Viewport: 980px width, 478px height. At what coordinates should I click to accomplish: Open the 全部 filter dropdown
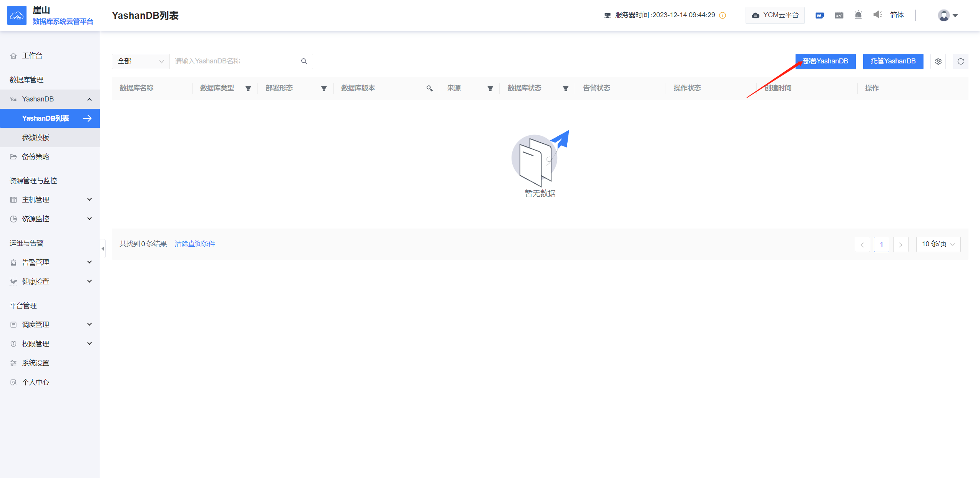click(140, 61)
